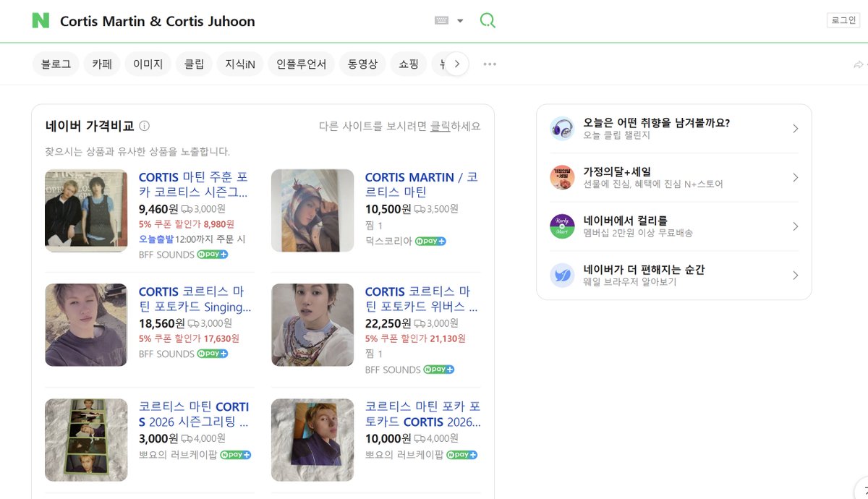Open the 포토카드 Singing product title
The image size is (868, 499).
pyautogui.click(x=195, y=299)
